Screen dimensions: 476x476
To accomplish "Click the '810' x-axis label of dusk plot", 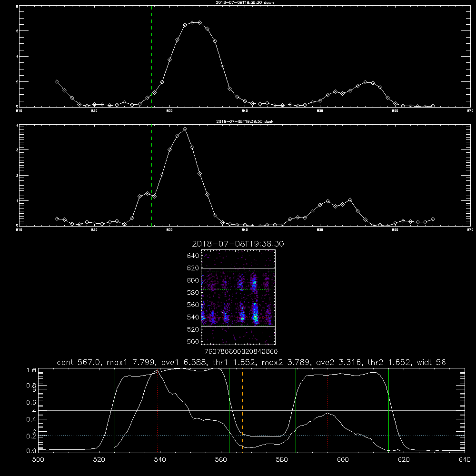I will click(x=19, y=230).
